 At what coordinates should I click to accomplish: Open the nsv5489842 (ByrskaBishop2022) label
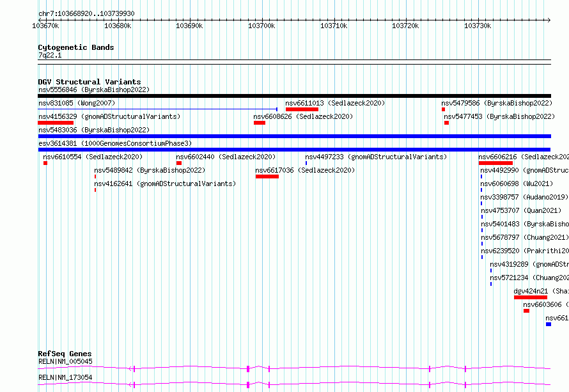150,170
